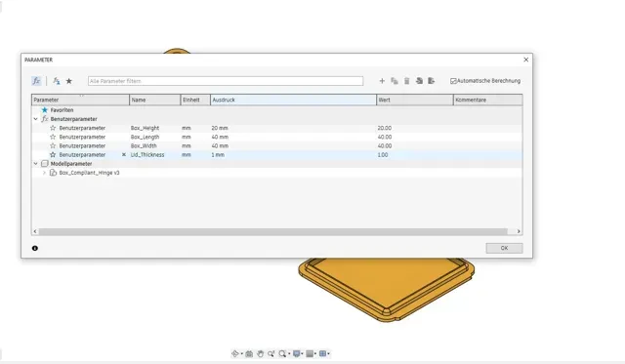
Task: Expand the Box_Compliant_Hinge v3 node
Action: point(44,173)
